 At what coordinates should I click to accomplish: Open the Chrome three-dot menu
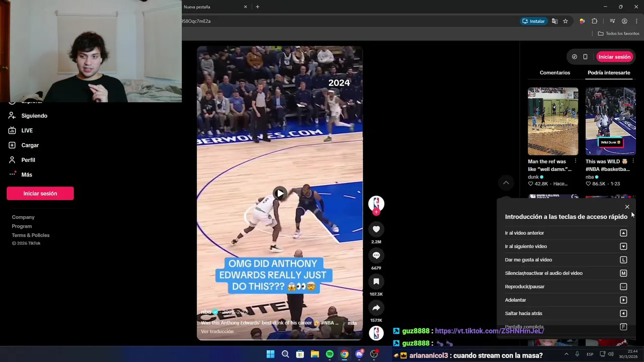(636, 21)
